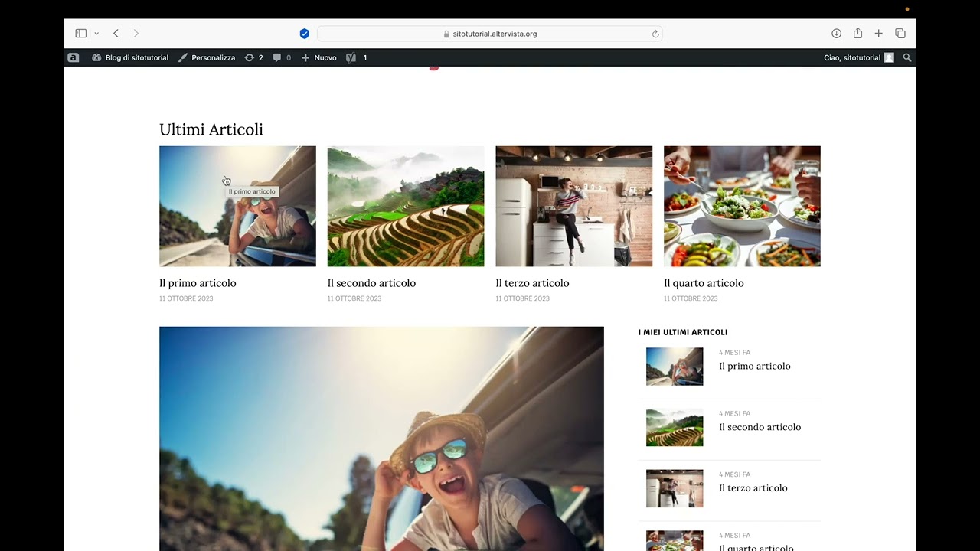Viewport: 980px width, 551px height.
Task: Click sidebar thumbnail of Il primo articolo
Action: (675, 367)
